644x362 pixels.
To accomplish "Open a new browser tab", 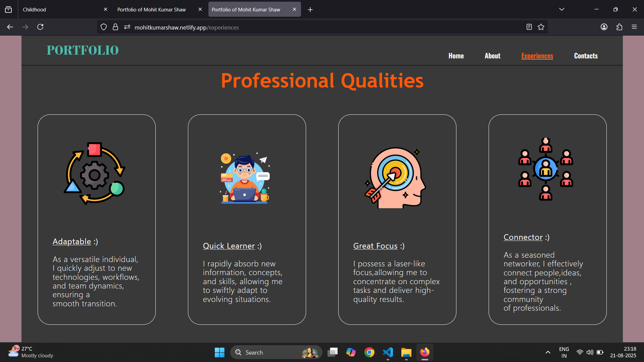I will (310, 10).
